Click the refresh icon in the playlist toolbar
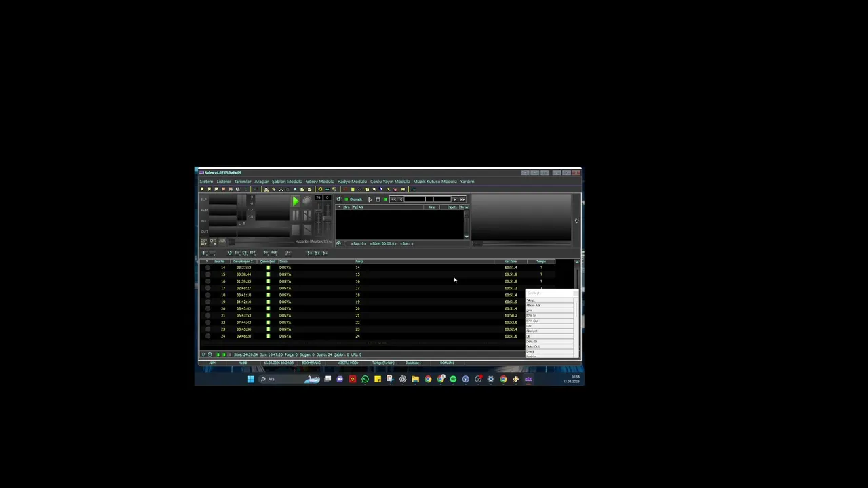 click(x=229, y=253)
